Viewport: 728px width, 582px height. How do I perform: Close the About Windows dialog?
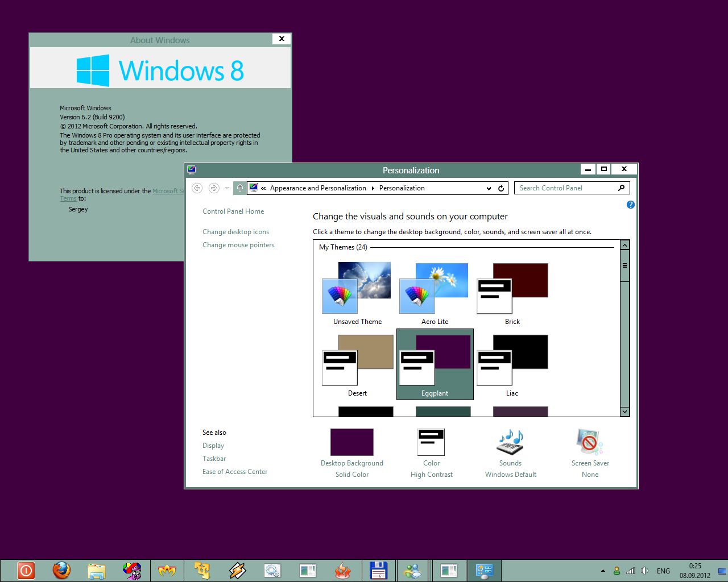282,39
